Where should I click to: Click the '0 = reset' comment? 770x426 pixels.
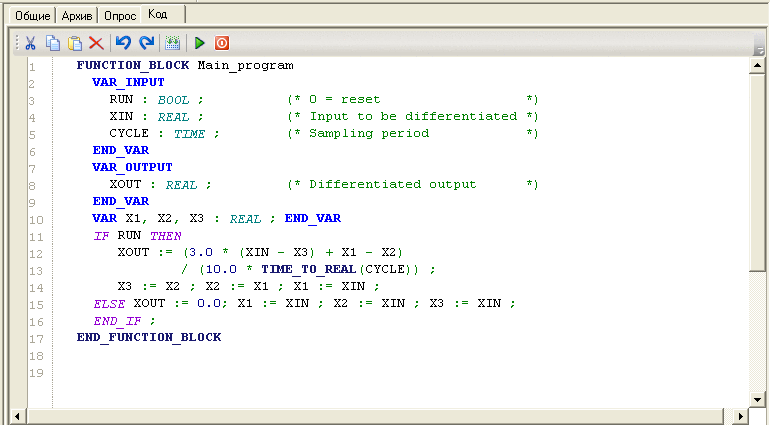tap(345, 99)
